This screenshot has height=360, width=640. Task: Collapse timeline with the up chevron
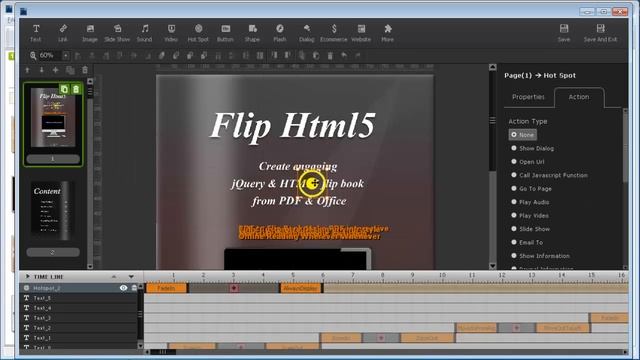[x=114, y=277]
